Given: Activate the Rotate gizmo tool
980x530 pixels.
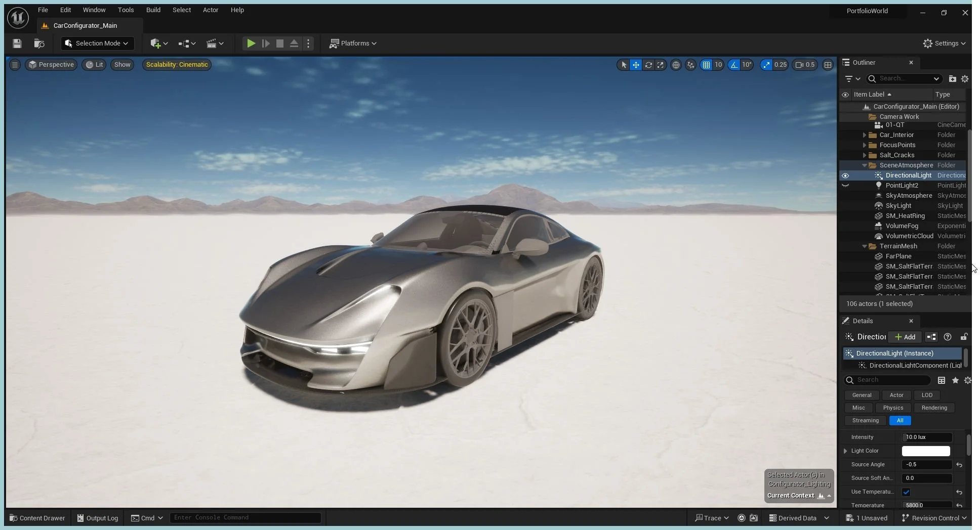Looking at the screenshot, I should [x=648, y=65].
